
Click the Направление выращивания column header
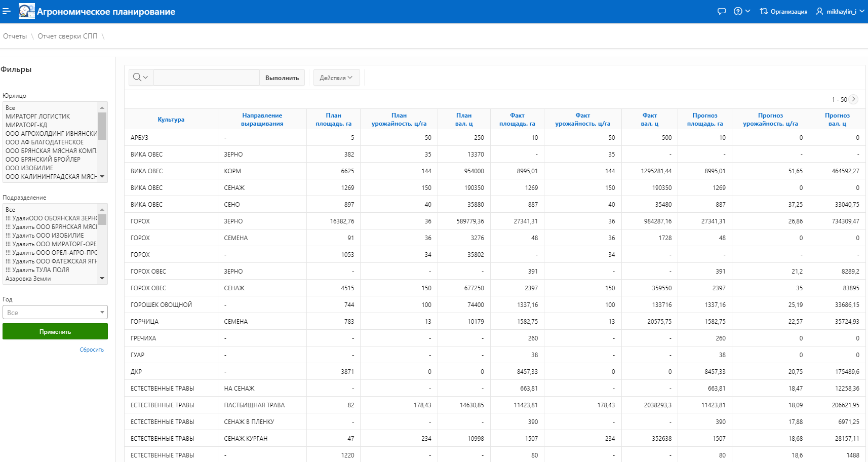[x=262, y=120]
